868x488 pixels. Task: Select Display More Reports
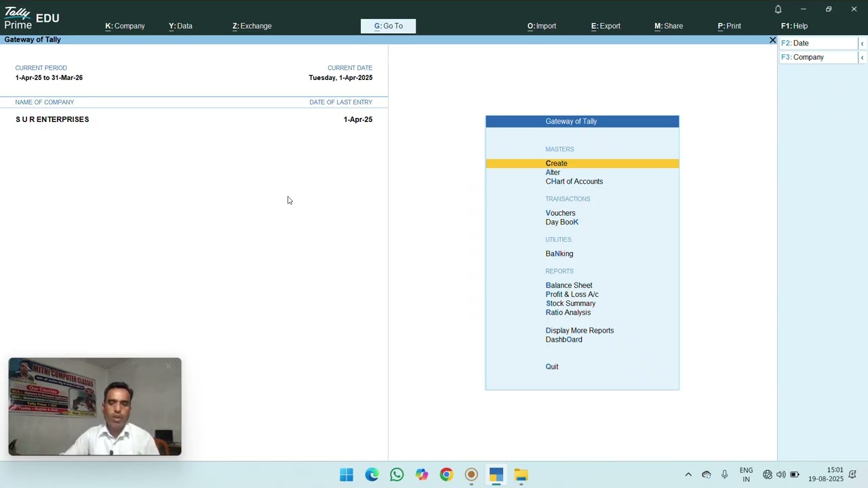pyautogui.click(x=579, y=331)
